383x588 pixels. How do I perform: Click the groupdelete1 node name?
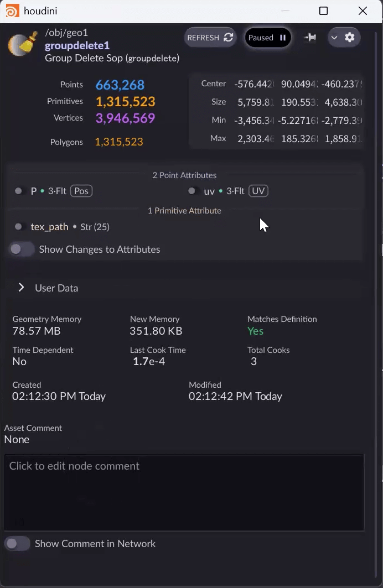(x=77, y=45)
